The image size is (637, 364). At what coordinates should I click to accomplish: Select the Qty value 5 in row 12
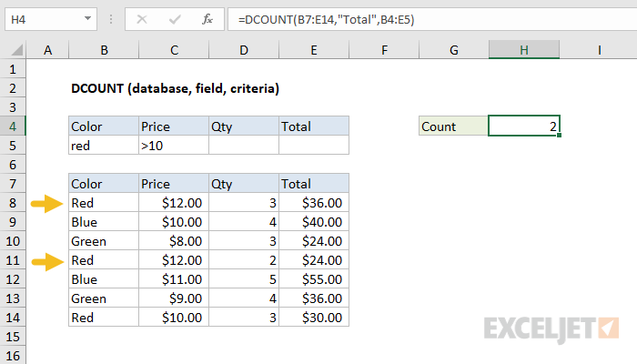(244, 279)
